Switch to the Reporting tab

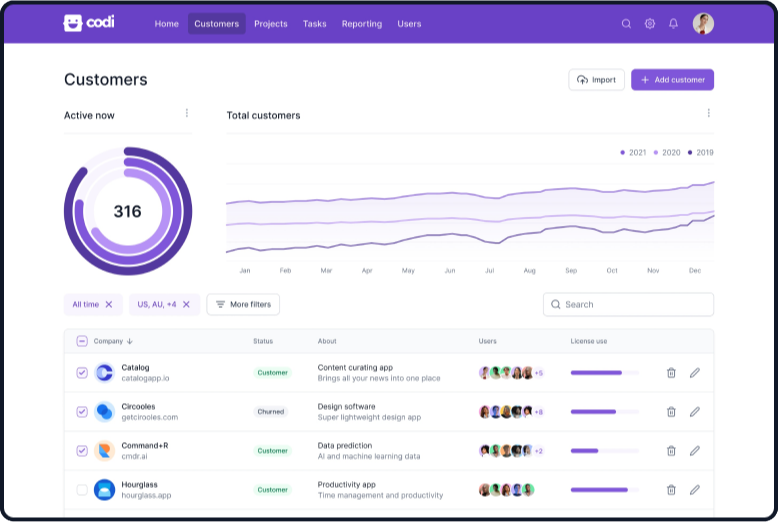click(362, 24)
